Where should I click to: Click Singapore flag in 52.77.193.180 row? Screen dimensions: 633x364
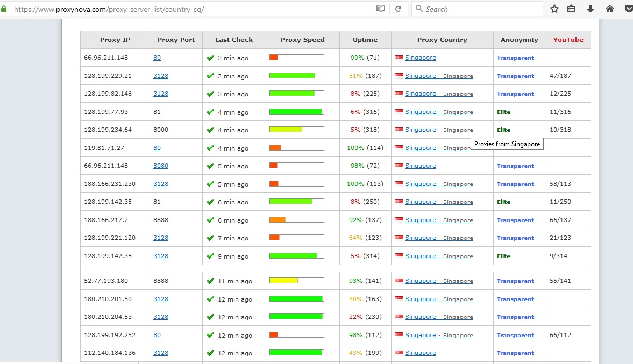tap(399, 281)
